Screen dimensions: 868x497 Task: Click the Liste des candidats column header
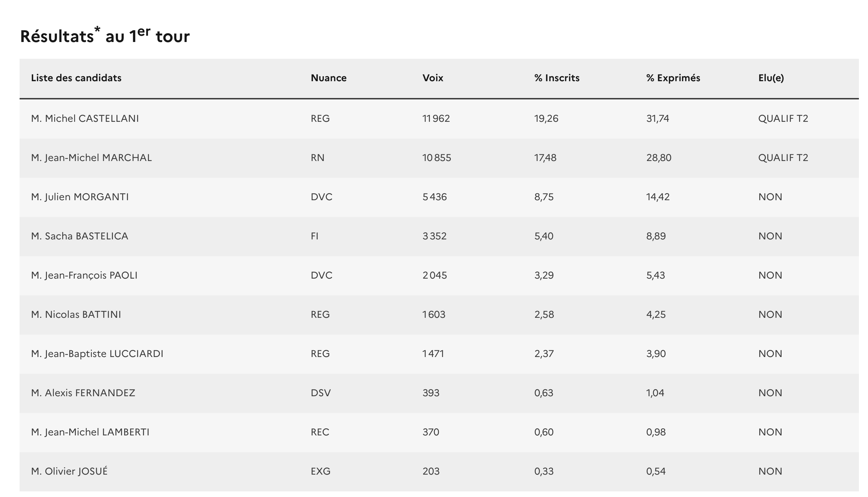click(76, 78)
